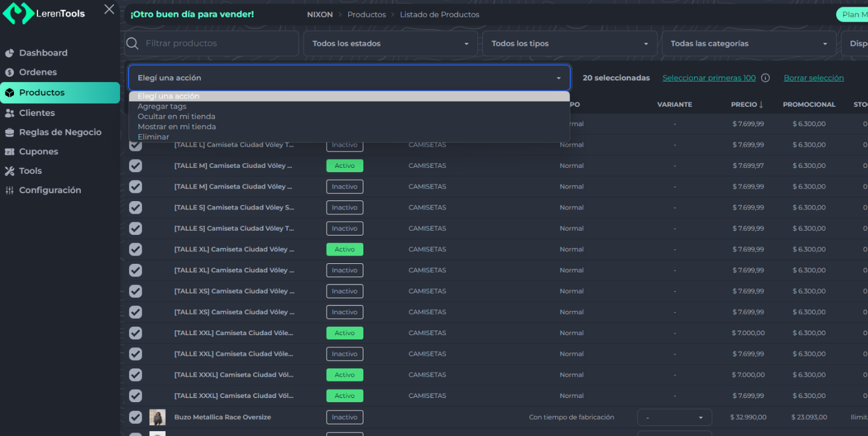Click the Cupones ticket icon
Viewport: 868px width, 436px height.
(x=10, y=152)
